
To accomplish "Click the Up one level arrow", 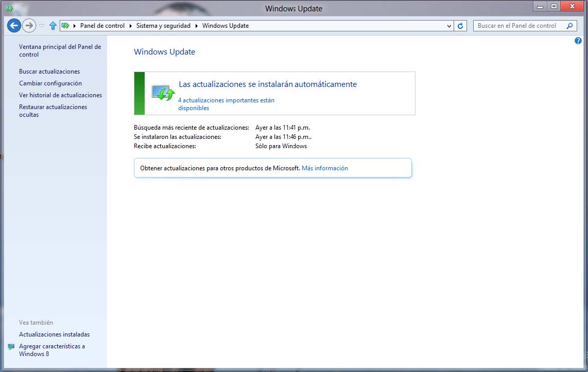I will click(x=53, y=26).
